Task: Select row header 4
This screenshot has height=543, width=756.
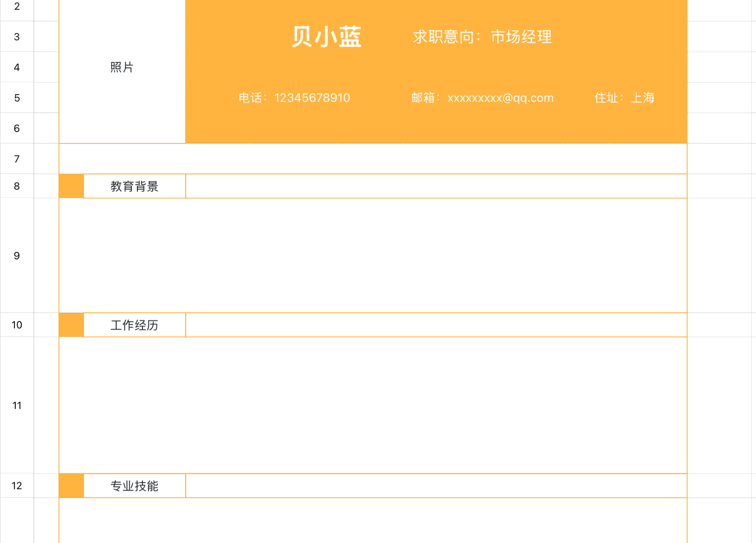Action: [x=17, y=67]
